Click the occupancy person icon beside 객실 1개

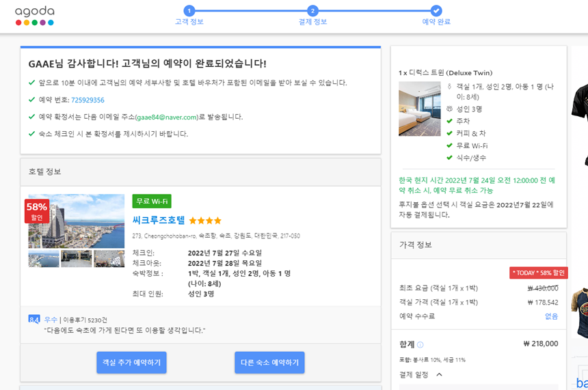click(449, 87)
